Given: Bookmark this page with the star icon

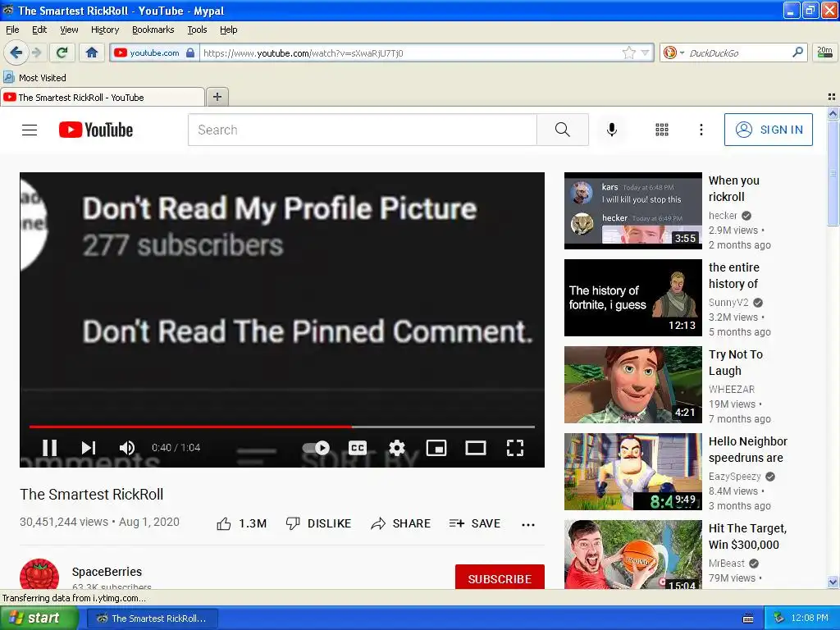Looking at the screenshot, I should [629, 52].
